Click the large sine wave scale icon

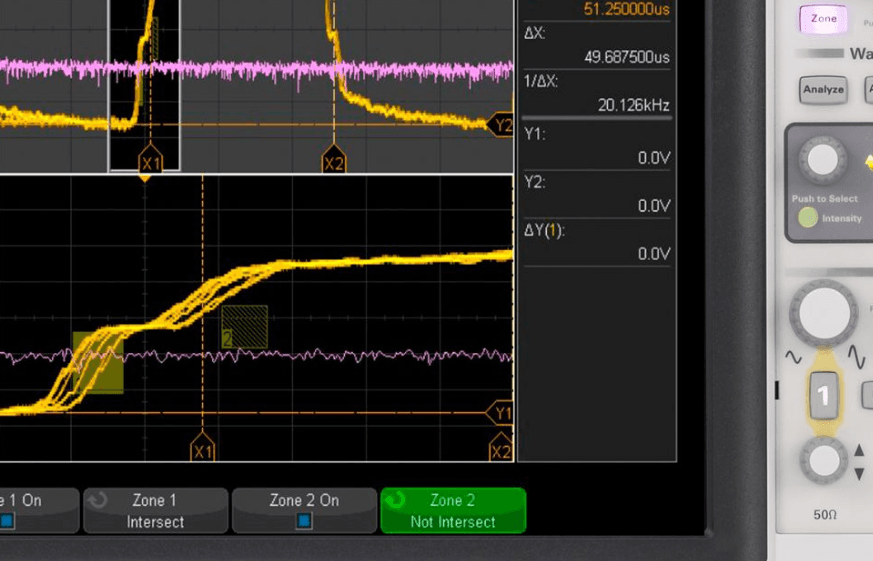(x=856, y=357)
